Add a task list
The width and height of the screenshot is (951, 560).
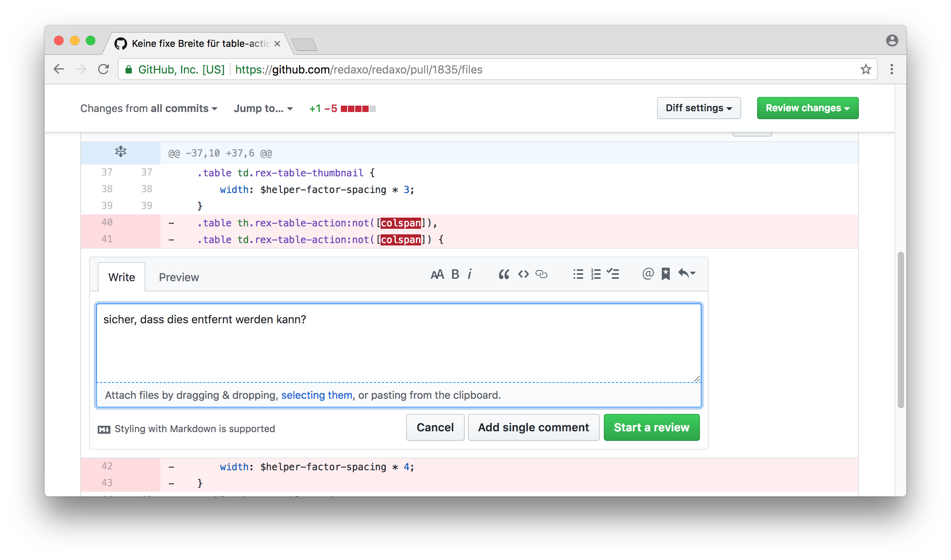point(613,274)
